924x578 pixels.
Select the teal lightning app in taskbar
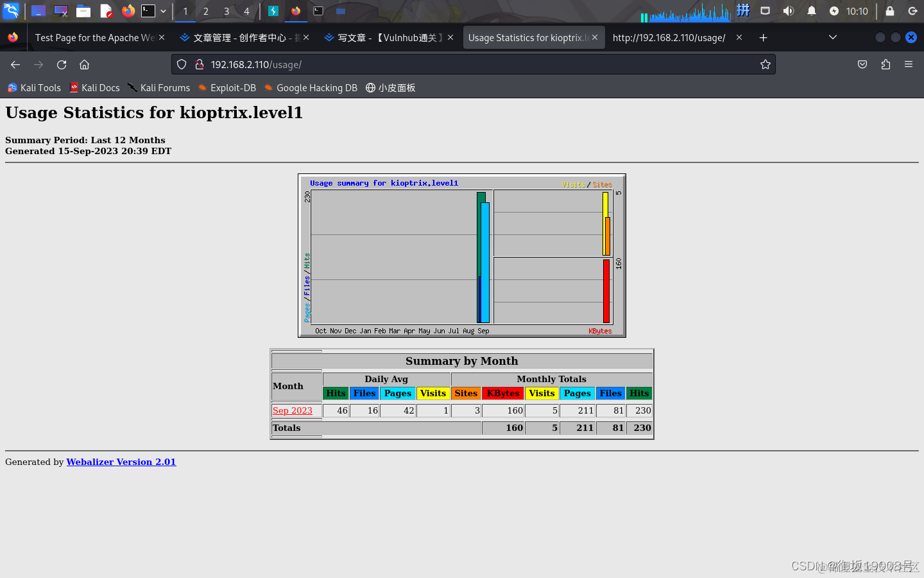[273, 11]
